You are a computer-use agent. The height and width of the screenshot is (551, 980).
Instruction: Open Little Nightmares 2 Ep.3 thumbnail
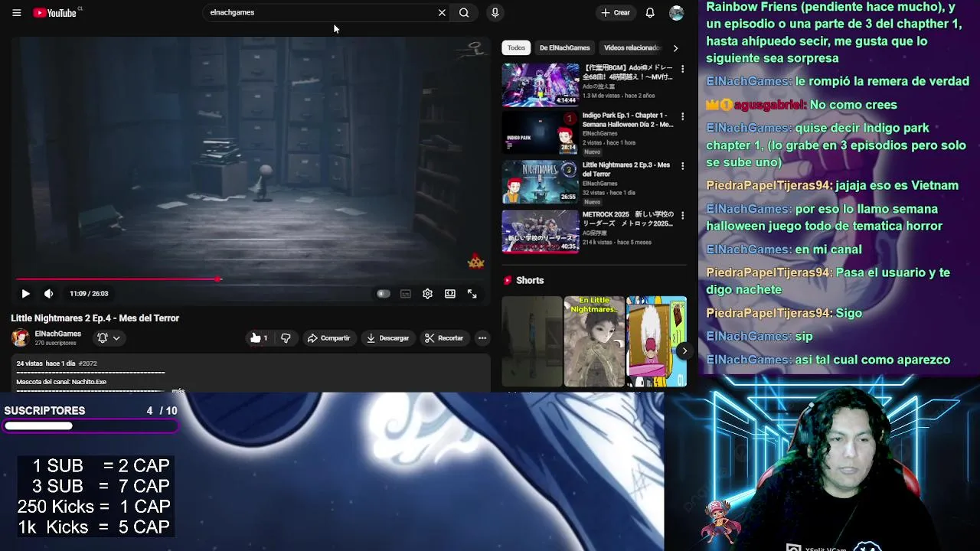tap(541, 182)
